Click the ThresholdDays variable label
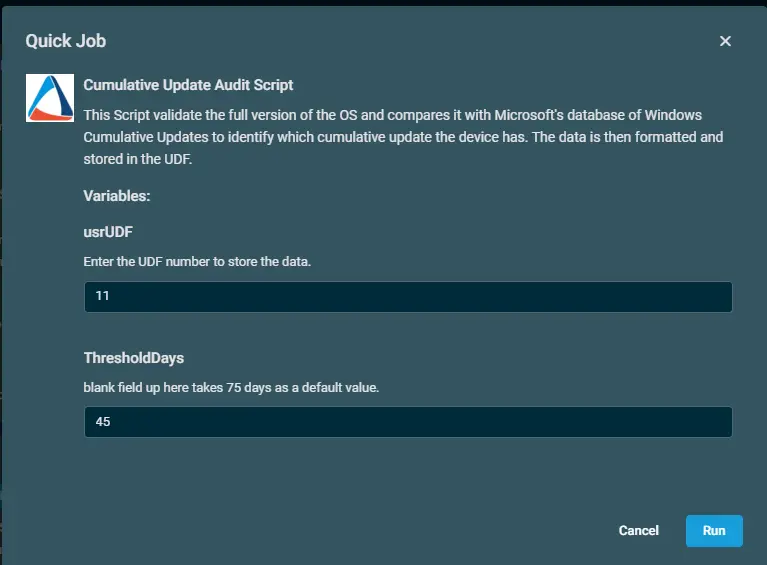 click(134, 357)
